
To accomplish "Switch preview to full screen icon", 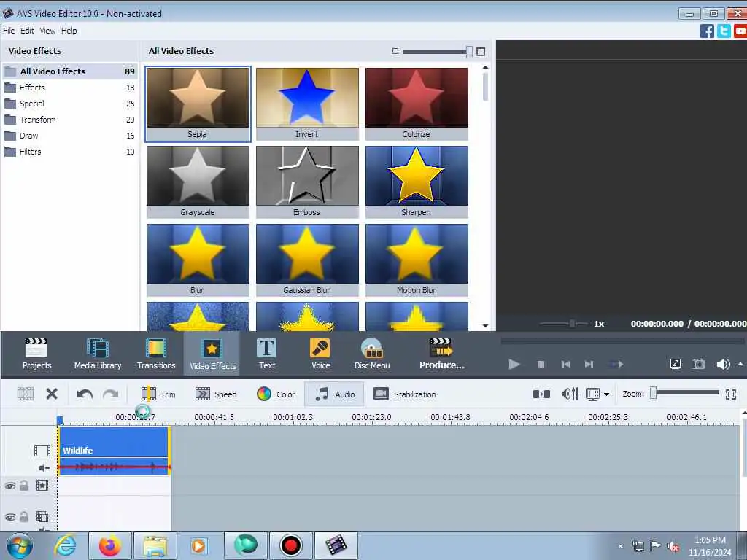I will coord(675,365).
